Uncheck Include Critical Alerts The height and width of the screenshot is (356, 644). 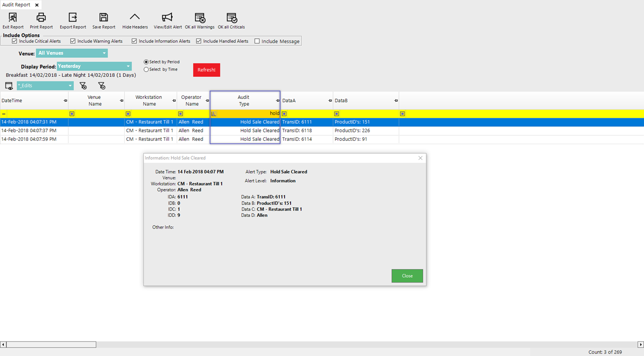coord(14,41)
